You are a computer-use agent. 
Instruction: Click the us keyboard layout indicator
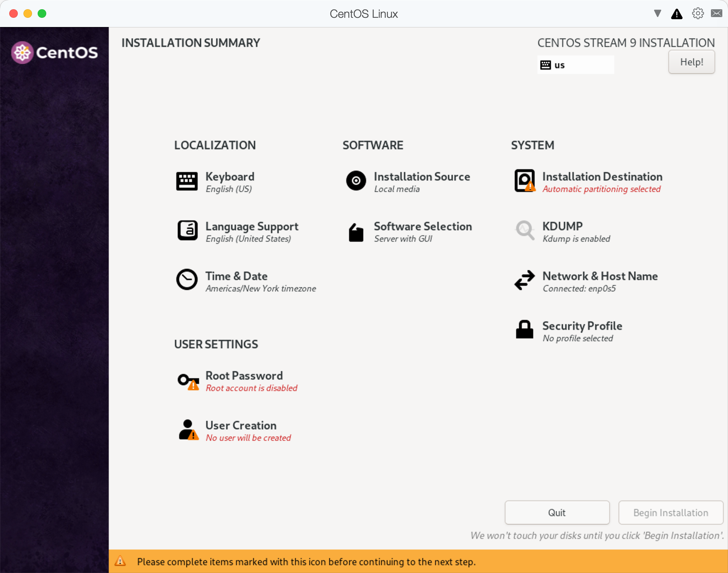pyautogui.click(x=576, y=65)
